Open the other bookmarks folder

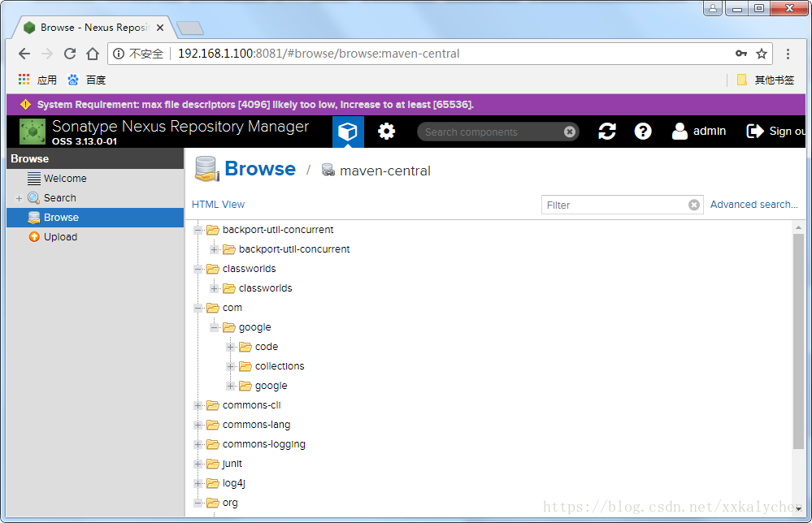(x=766, y=80)
